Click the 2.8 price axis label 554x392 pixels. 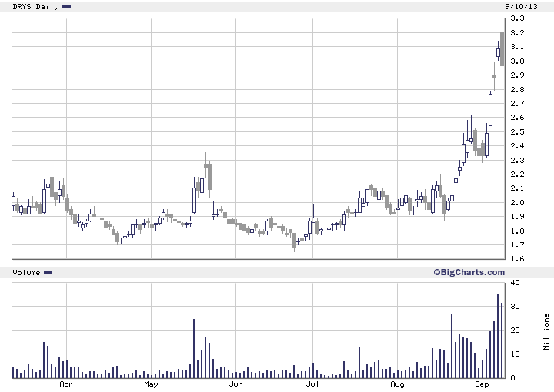(517, 90)
